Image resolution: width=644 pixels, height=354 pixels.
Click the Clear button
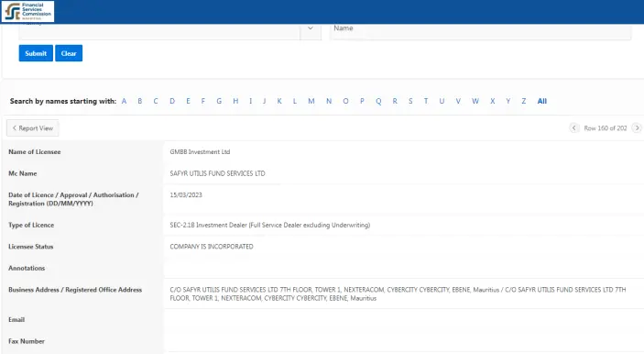tap(69, 53)
